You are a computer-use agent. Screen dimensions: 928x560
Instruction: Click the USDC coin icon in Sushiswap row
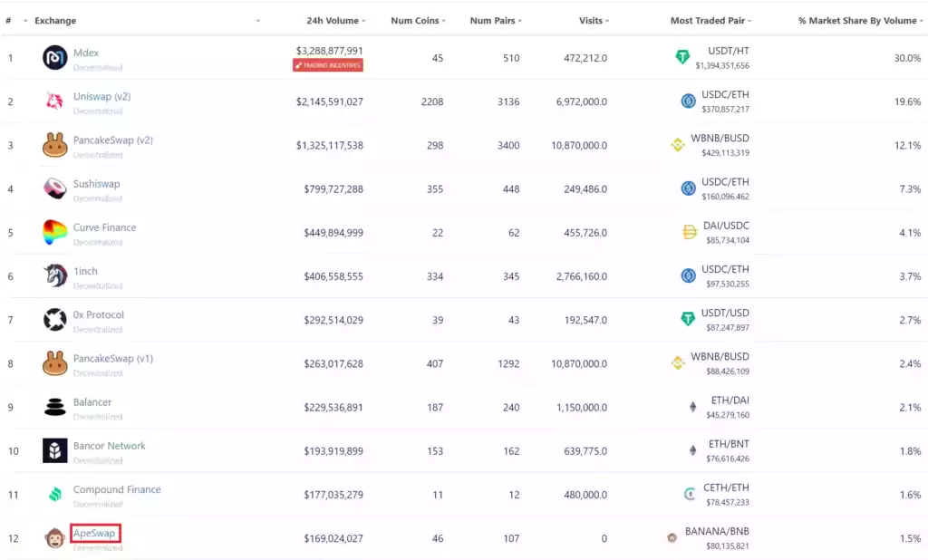688,188
